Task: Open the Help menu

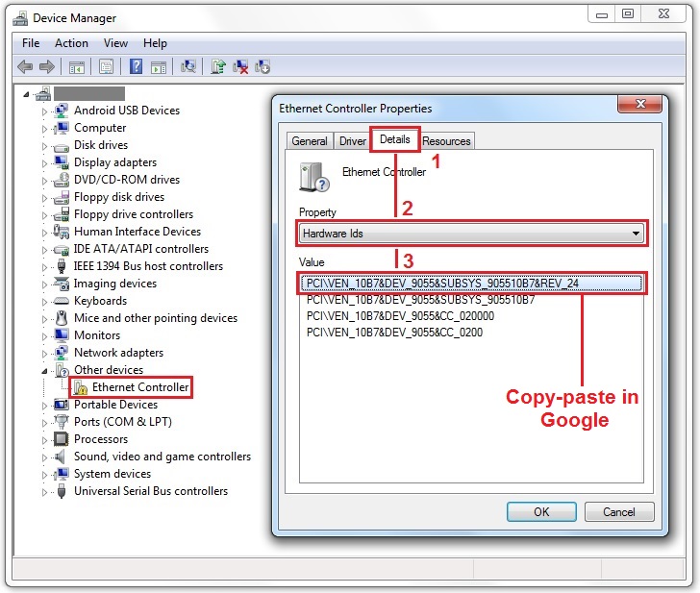Action: point(155,43)
